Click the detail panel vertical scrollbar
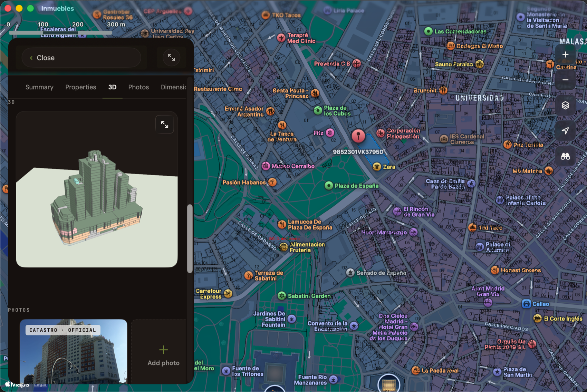This screenshot has height=392, width=587. coord(190,238)
